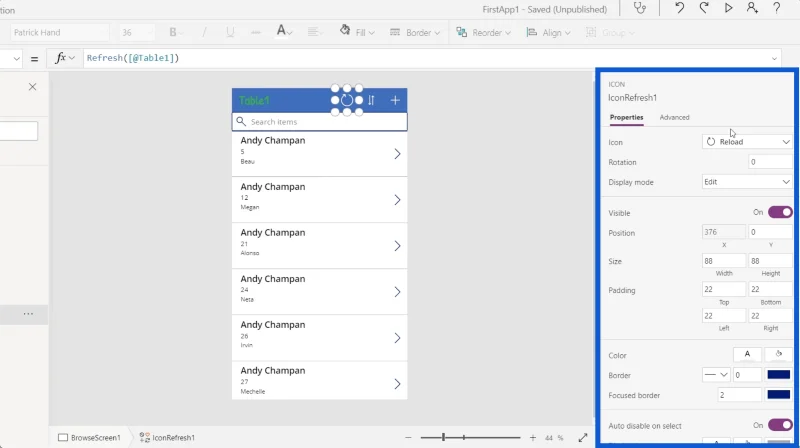Click the Padding Top field
This screenshot has width=800, height=448.
pos(723,289)
